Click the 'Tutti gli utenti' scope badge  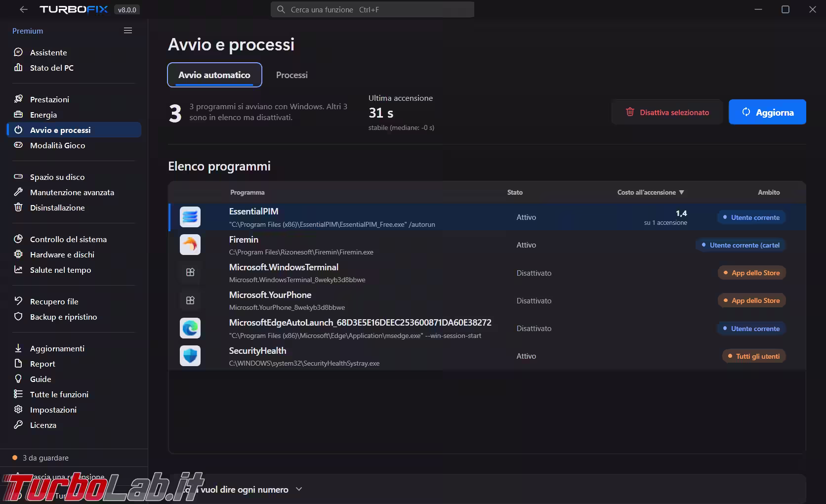753,356
